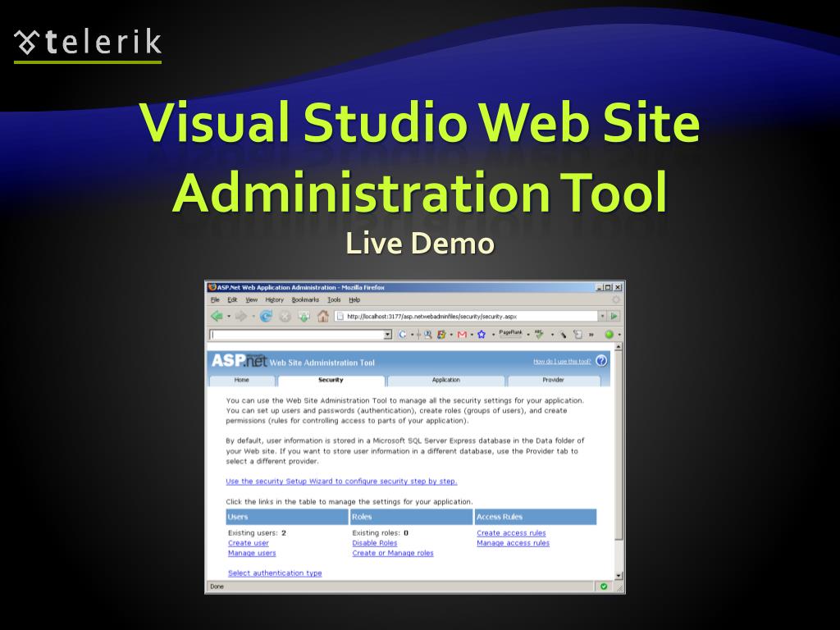Click the grayed Forward arrow button
Image resolution: width=840 pixels, height=630 pixels.
[241, 316]
